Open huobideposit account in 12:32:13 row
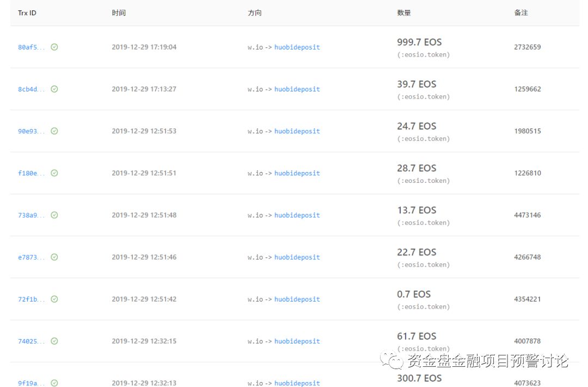The height and width of the screenshot is (387, 588). (x=297, y=383)
